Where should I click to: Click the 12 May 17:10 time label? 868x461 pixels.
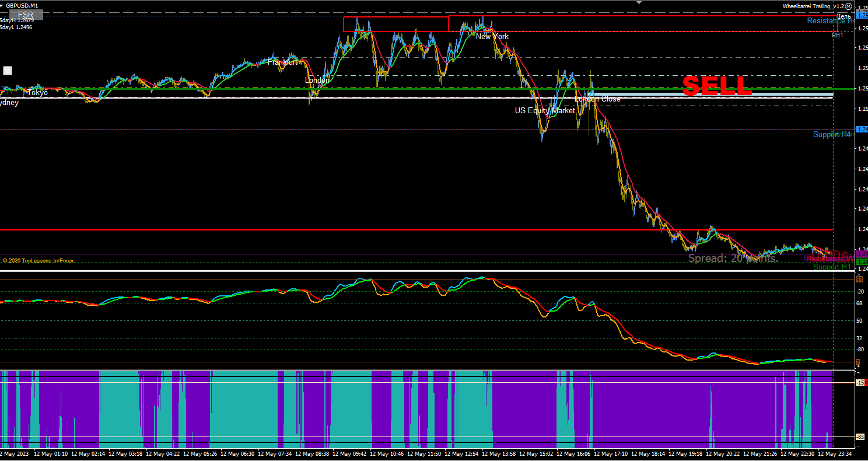(611, 453)
